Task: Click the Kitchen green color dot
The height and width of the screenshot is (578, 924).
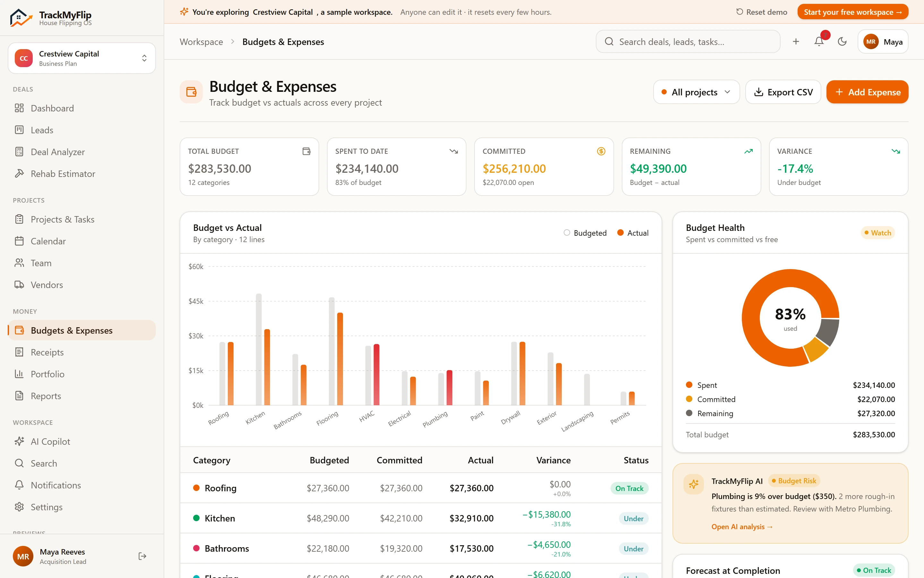Action: [x=196, y=518]
